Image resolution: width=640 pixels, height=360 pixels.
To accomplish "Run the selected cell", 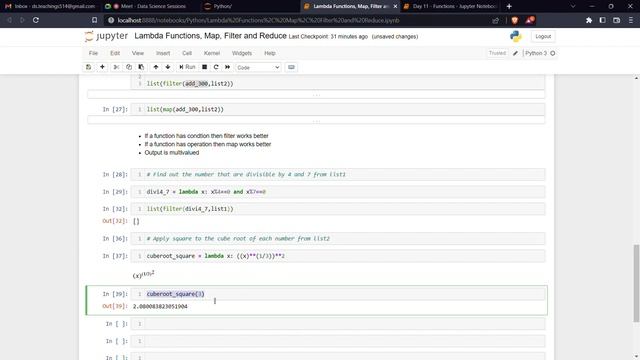I will click(x=187, y=67).
